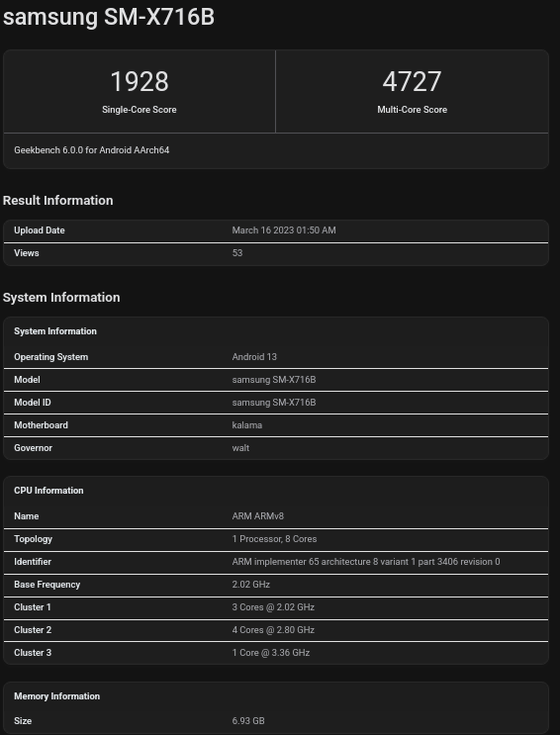Select the ARM implementer 65 identifier string
The image size is (560, 735).
click(366, 562)
